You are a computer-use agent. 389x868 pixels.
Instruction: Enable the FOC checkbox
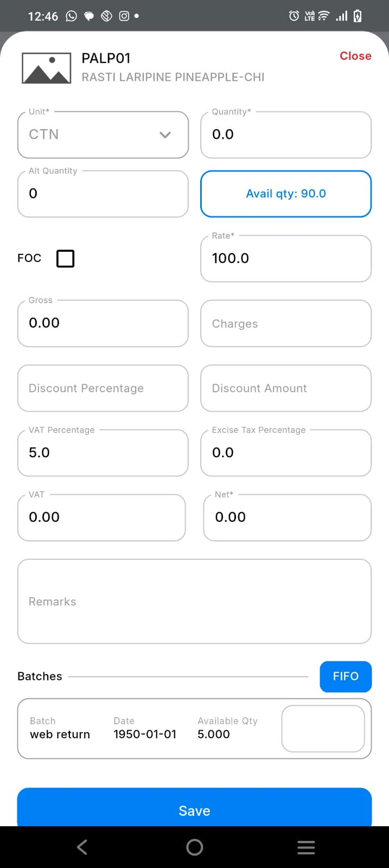click(x=66, y=258)
